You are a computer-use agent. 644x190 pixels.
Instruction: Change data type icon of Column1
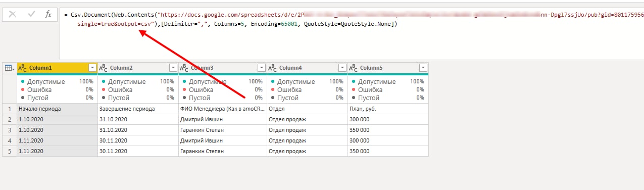[22, 68]
